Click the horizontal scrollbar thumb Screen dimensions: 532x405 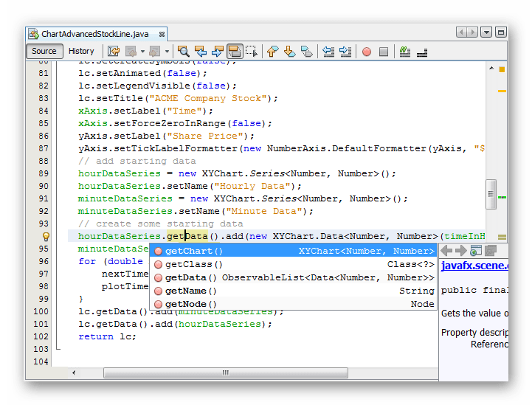[x=226, y=373]
